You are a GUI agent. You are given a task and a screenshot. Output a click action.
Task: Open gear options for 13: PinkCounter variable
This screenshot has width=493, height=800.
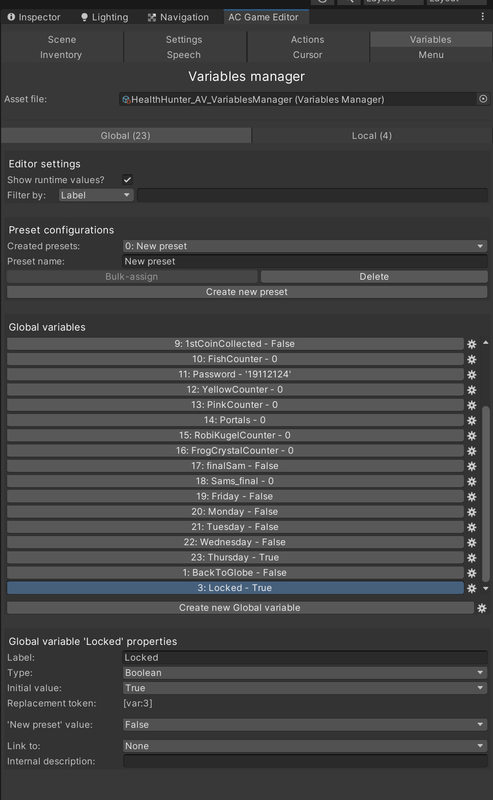point(472,405)
